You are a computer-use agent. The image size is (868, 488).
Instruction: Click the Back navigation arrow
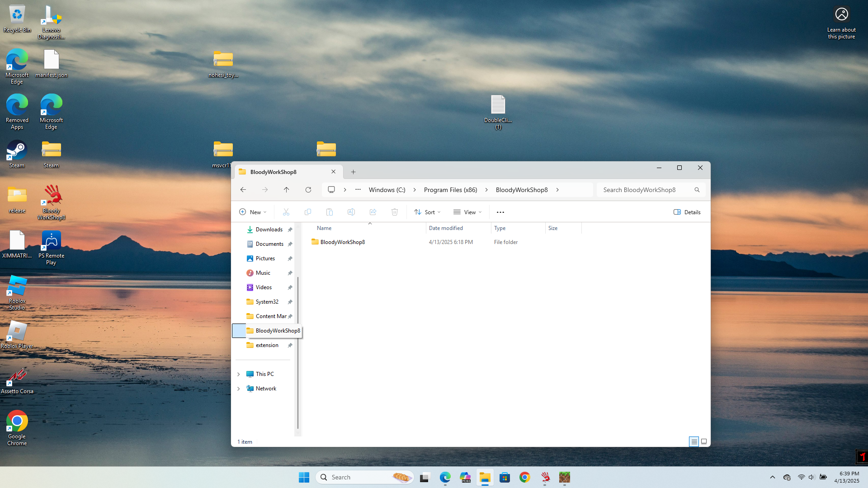[x=243, y=190]
